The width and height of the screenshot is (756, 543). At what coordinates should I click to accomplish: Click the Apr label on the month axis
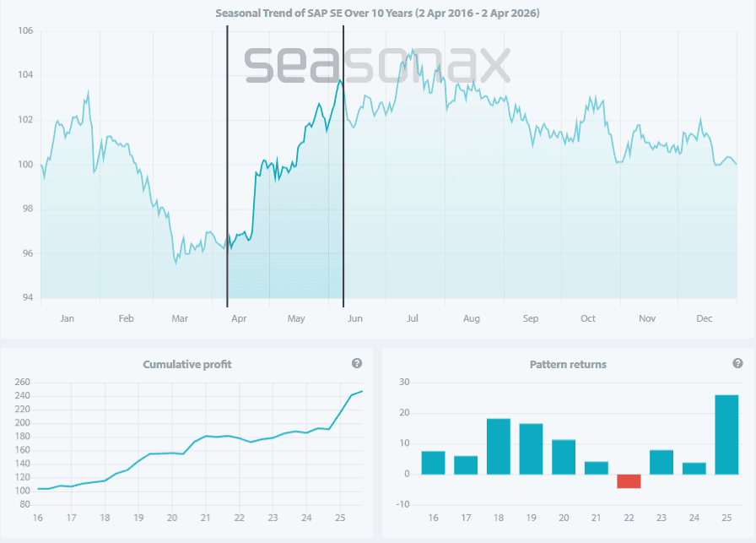point(239,318)
